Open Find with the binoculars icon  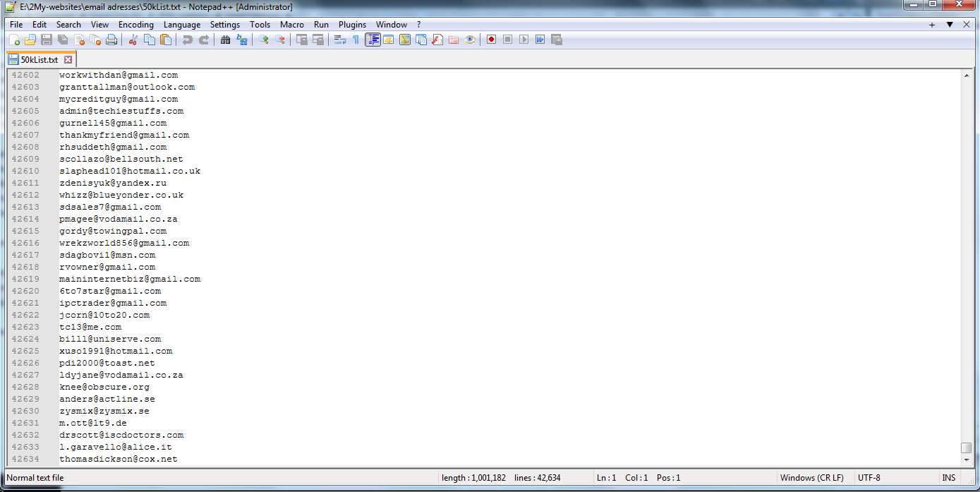(x=226, y=40)
